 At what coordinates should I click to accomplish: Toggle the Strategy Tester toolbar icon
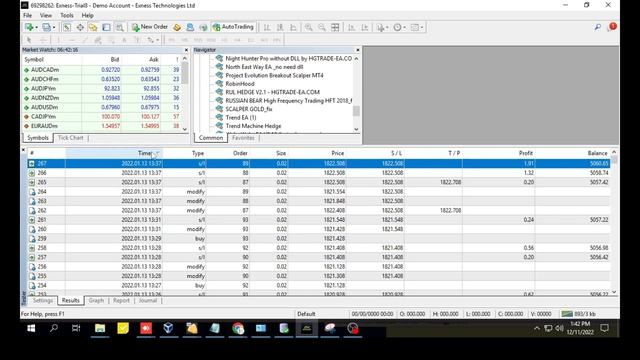[119, 27]
